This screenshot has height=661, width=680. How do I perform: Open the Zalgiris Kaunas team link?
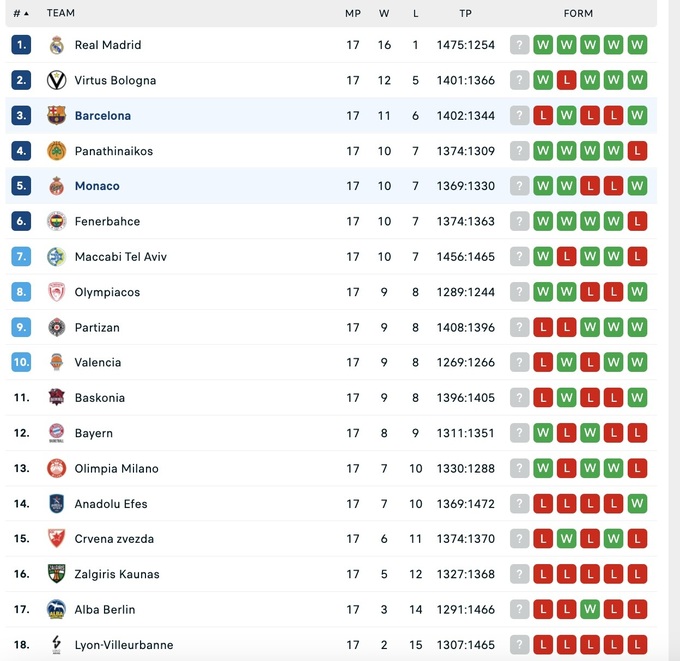point(116,574)
